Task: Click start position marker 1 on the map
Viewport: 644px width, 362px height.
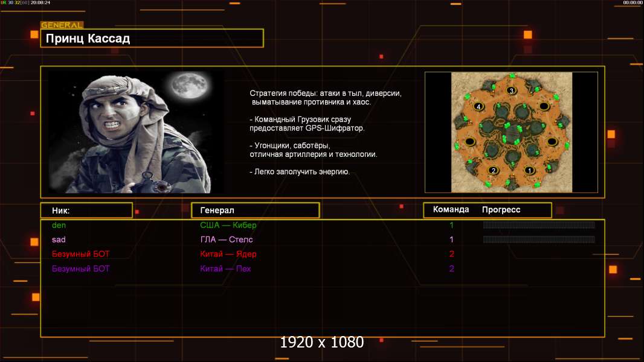Action: (x=529, y=170)
